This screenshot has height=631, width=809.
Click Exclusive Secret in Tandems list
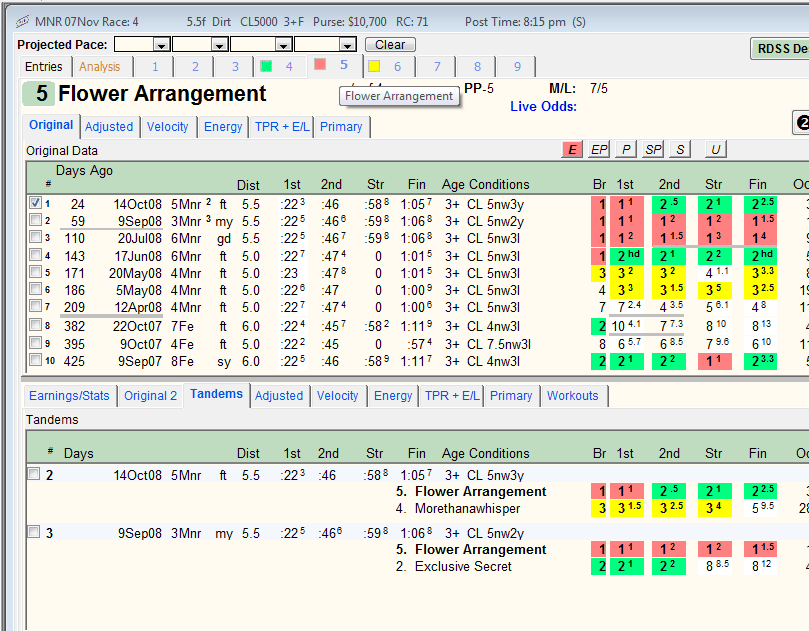pyautogui.click(x=463, y=567)
